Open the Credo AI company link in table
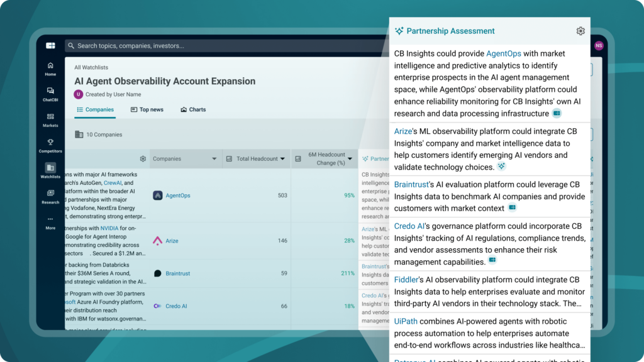Image resolution: width=644 pixels, height=362 pixels. click(x=176, y=306)
